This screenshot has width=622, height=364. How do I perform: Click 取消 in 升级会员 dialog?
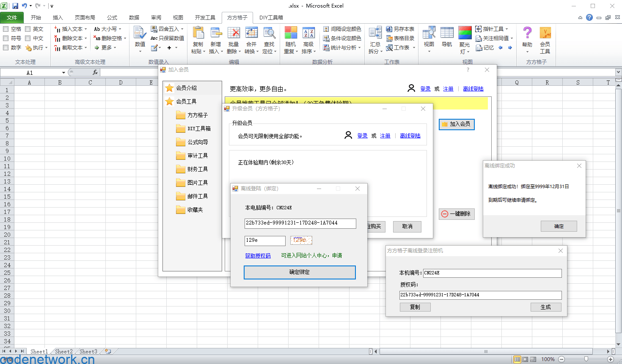click(x=407, y=227)
